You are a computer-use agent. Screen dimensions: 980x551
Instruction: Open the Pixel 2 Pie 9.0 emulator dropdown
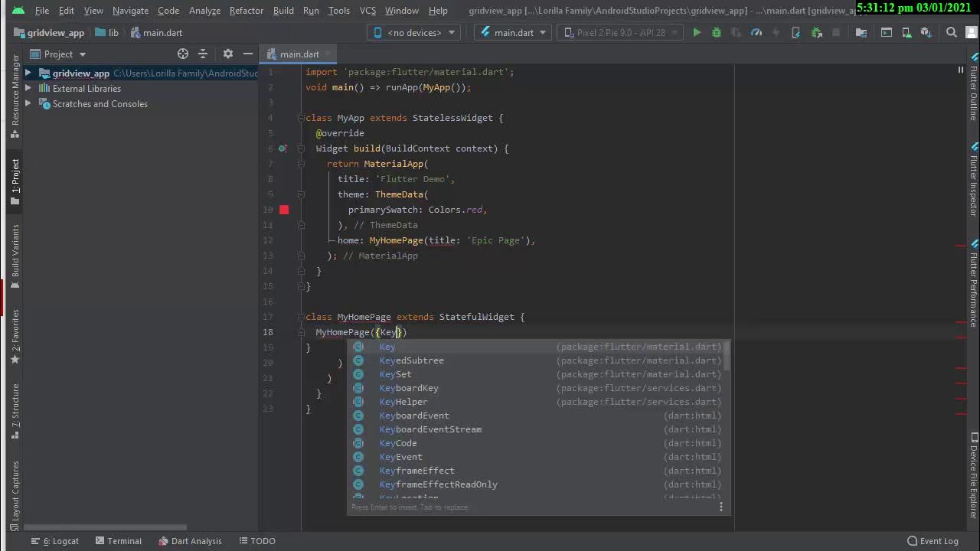pos(620,33)
